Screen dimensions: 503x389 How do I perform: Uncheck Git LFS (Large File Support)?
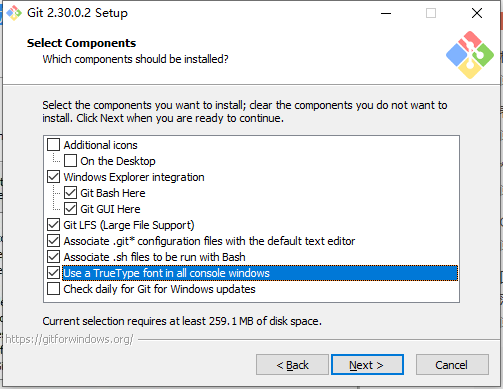click(x=53, y=225)
